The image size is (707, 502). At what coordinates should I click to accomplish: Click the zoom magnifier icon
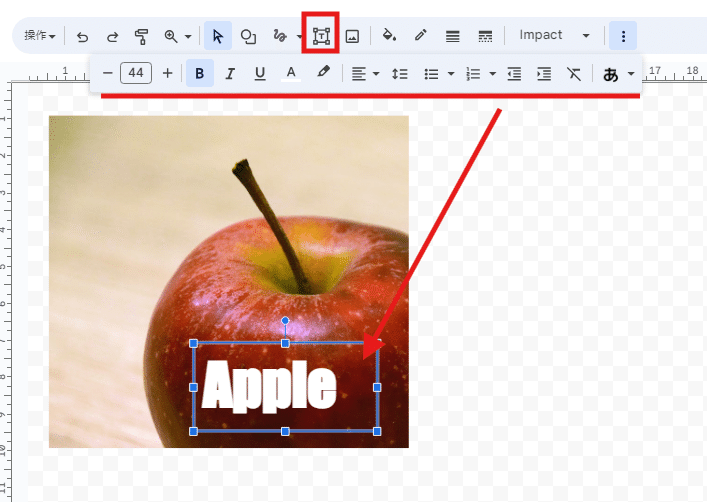tap(171, 36)
